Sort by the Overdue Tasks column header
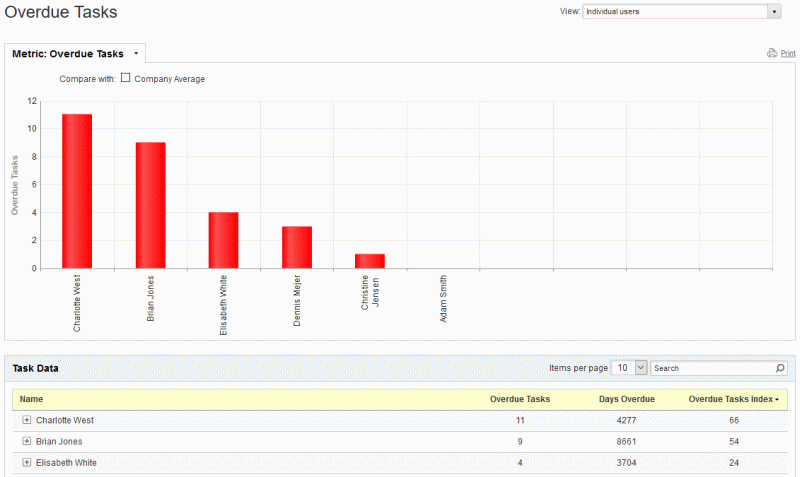800x477 pixels. tap(520, 399)
